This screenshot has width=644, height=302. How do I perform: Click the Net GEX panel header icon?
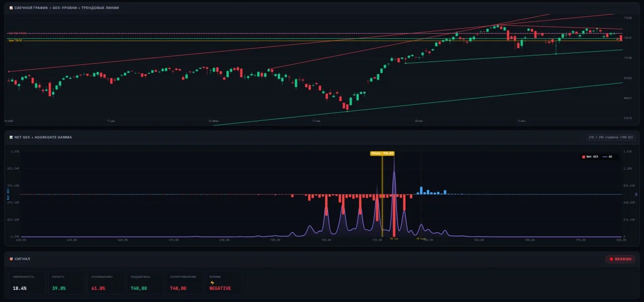[x=11, y=137]
